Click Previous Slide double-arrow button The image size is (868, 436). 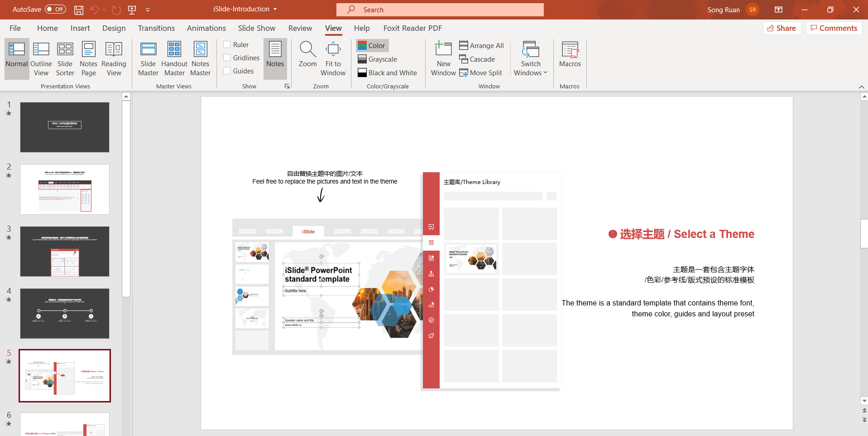point(864,411)
